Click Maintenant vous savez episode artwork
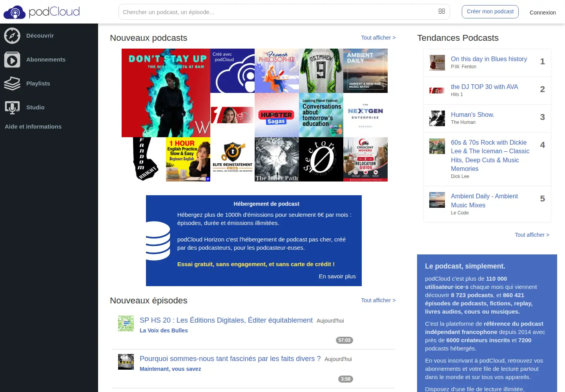 click(126, 362)
